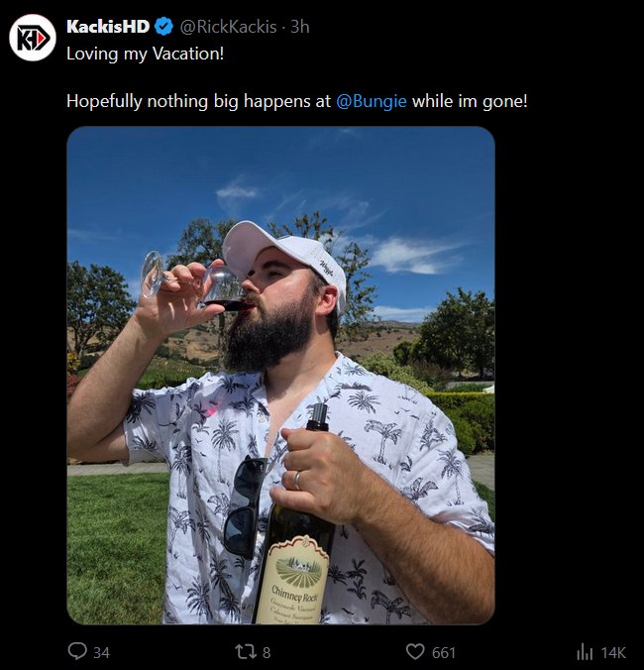Reply to the tweet via speech bubble icon
Screen dimensions: 644x670
(77, 651)
